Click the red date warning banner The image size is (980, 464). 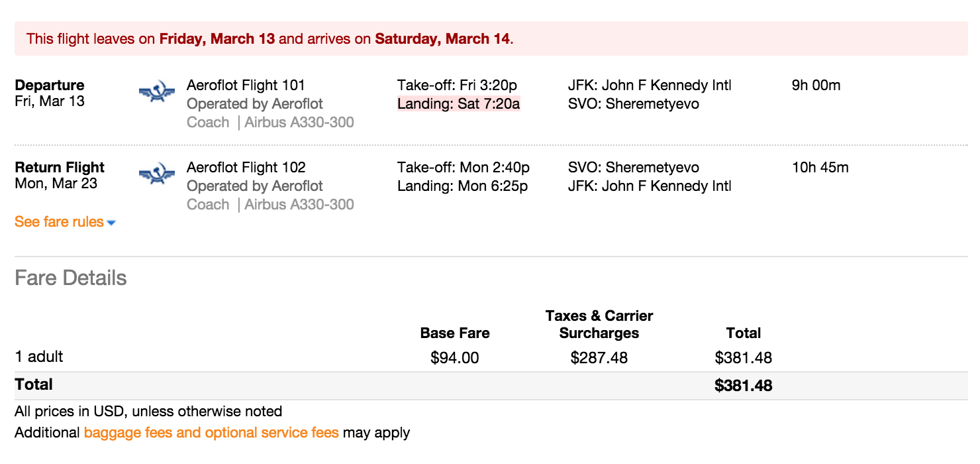pos(491,38)
